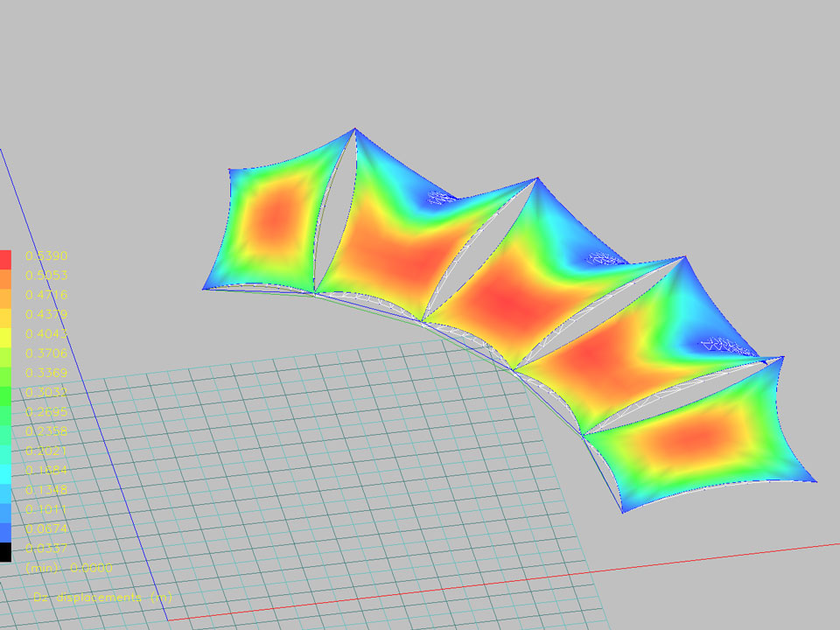Click the white mesh cluster on the fourth panel

pyautogui.click(x=726, y=344)
